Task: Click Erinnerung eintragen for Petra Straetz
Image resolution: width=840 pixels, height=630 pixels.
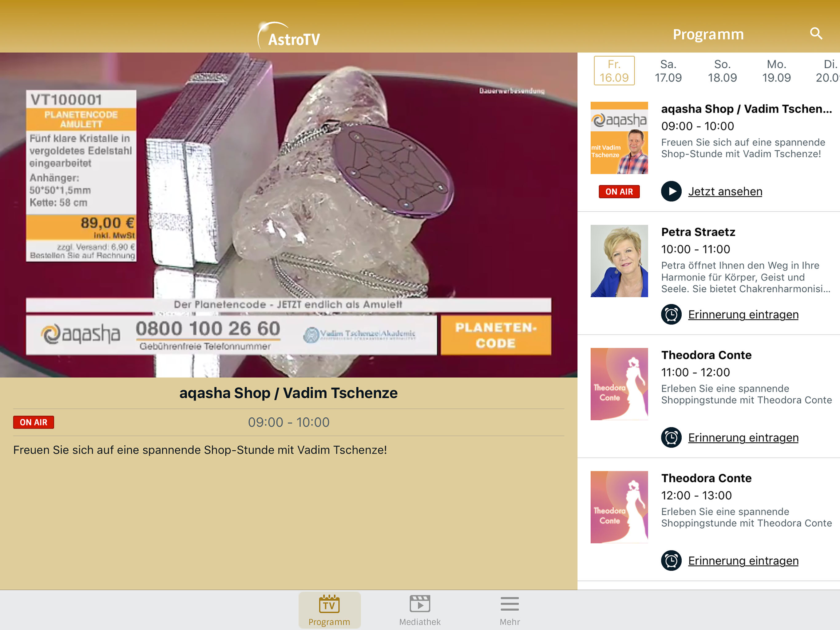Action: click(743, 314)
